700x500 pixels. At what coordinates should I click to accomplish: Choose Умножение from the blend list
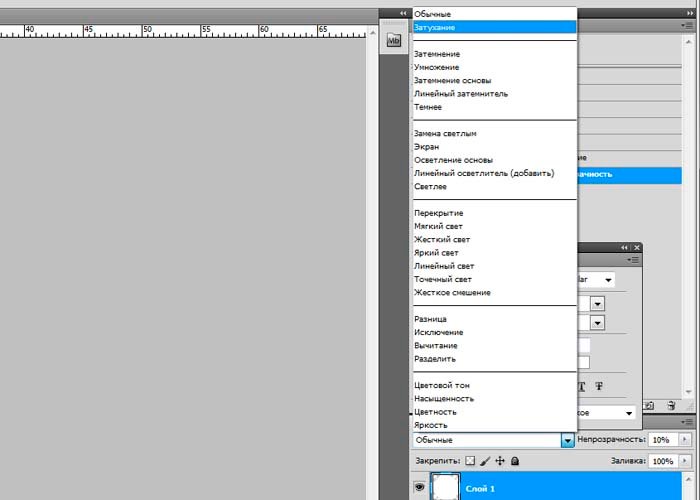(x=436, y=67)
